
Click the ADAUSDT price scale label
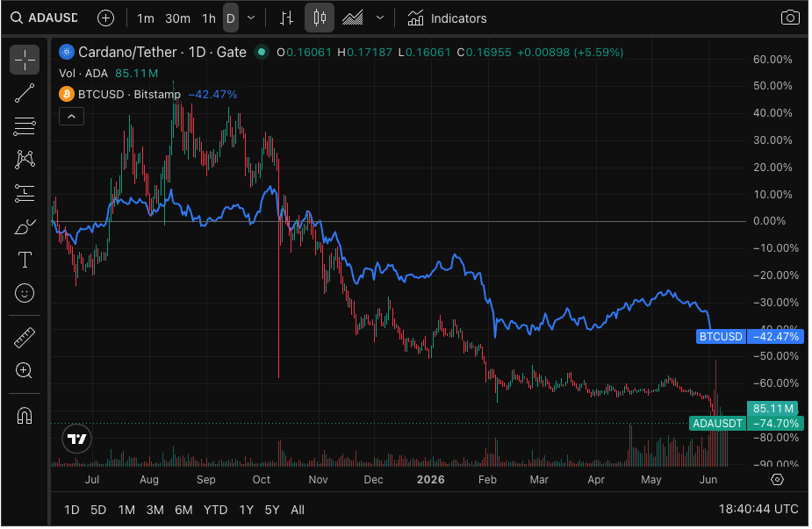tap(718, 424)
